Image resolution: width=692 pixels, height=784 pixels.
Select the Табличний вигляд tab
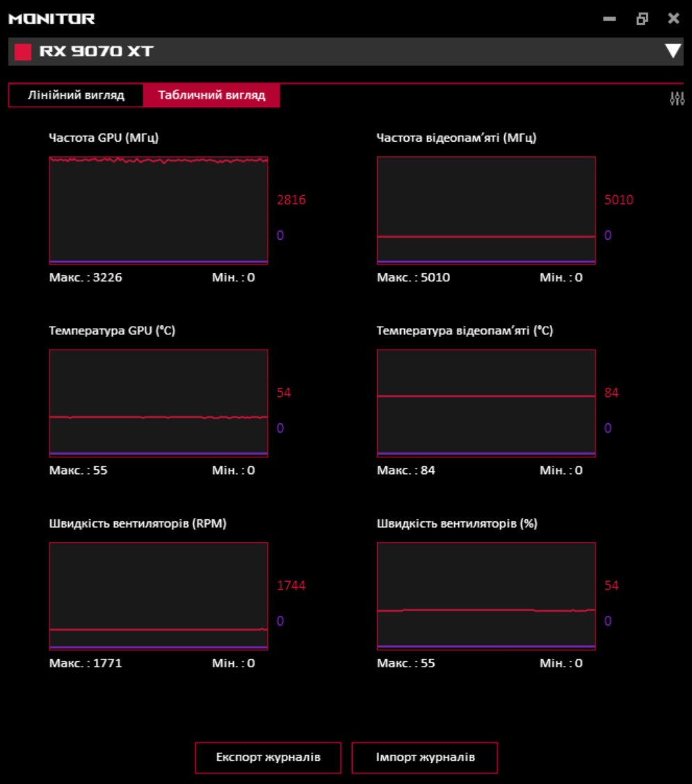pyautogui.click(x=211, y=95)
